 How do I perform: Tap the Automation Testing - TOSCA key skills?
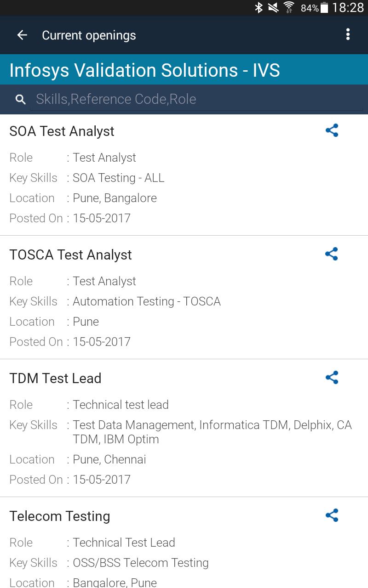click(x=147, y=301)
